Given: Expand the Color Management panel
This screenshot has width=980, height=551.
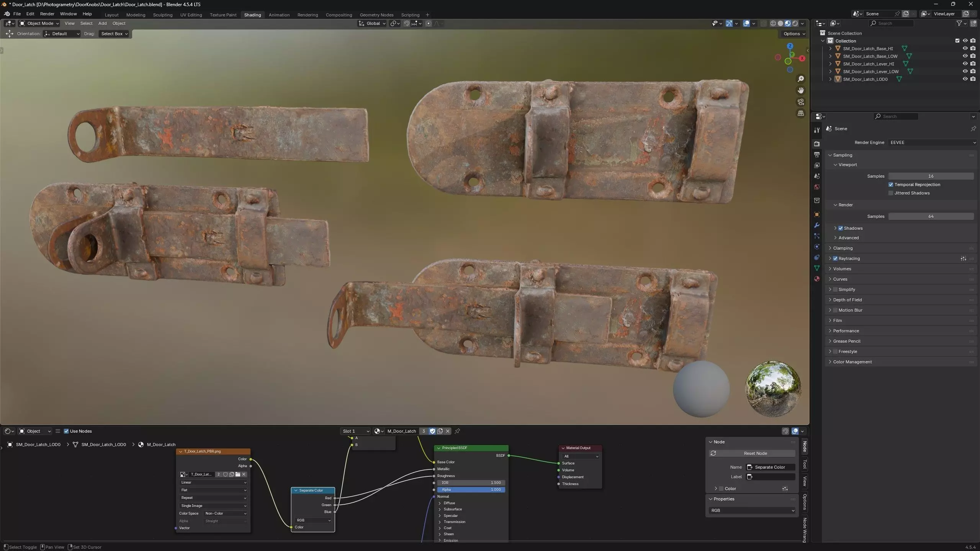Looking at the screenshot, I should [852, 362].
